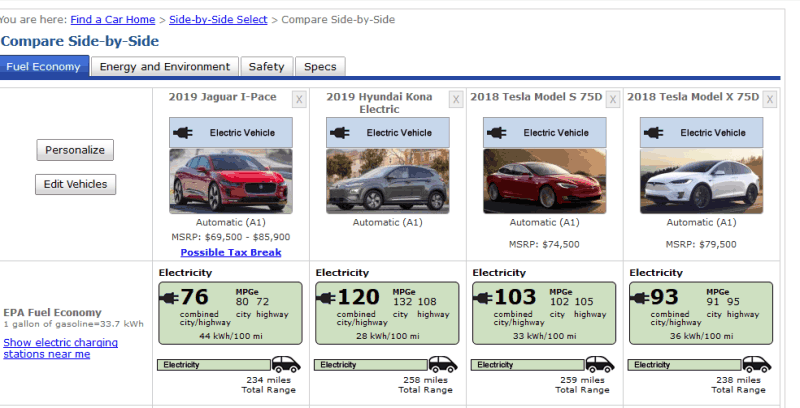Follow the Side-by-Side Select breadcrumb link

point(218,19)
